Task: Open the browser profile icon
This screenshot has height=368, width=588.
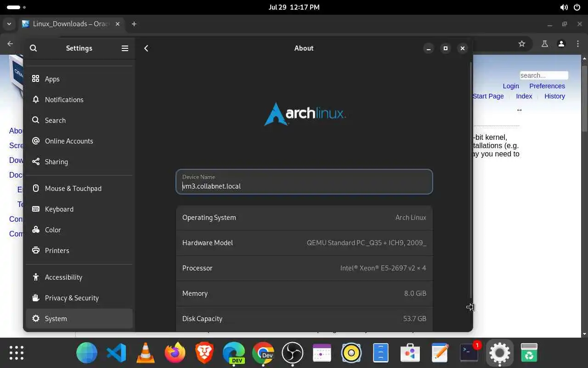Action: 561,44
